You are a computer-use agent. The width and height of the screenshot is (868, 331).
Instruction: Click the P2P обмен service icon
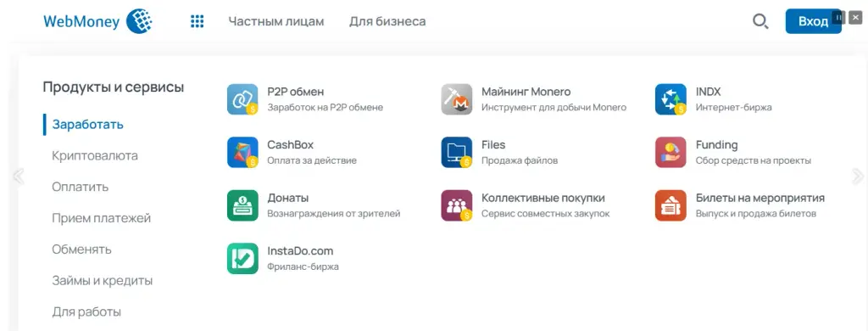(242, 99)
